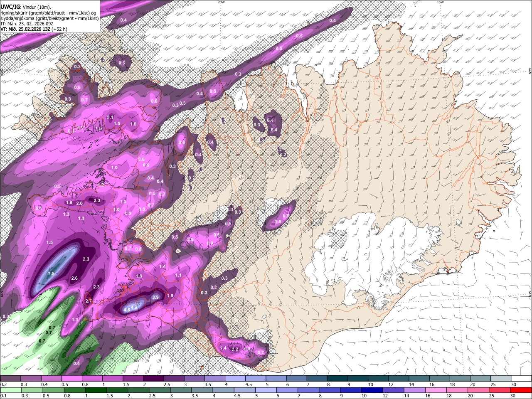Click the 'slydda/snjókoma' description line
This screenshot has width=532, height=399.
coord(49,18)
